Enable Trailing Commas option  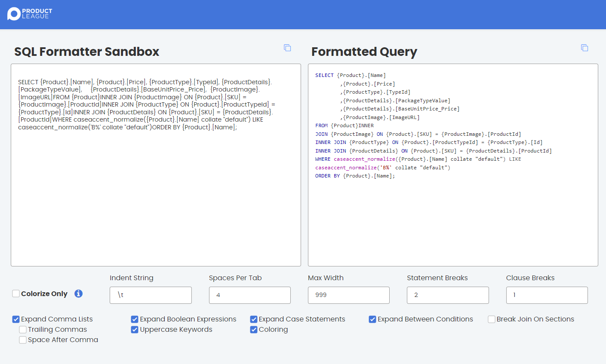[x=23, y=330]
